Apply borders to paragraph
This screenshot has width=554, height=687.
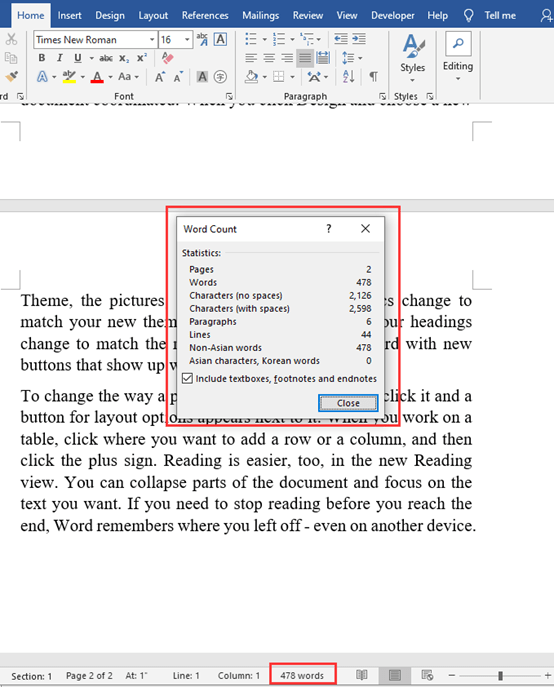279,77
